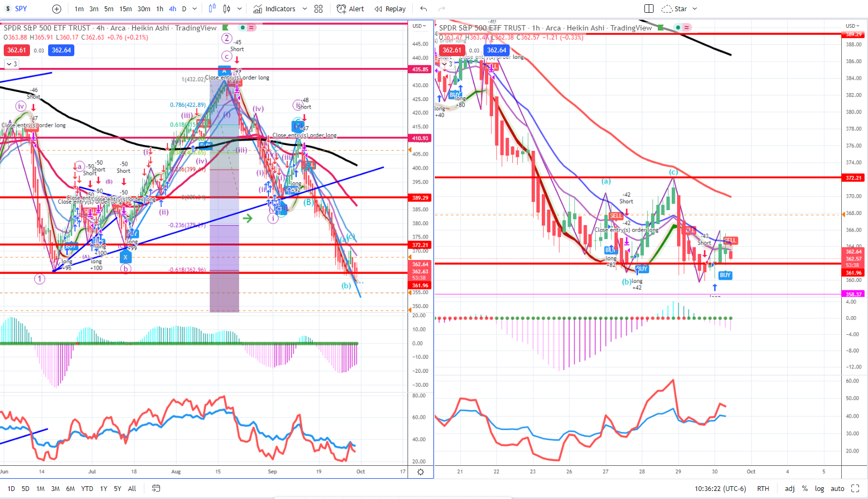Click the add symbol plus icon
The width and height of the screenshot is (868, 499).
pyautogui.click(x=57, y=9)
